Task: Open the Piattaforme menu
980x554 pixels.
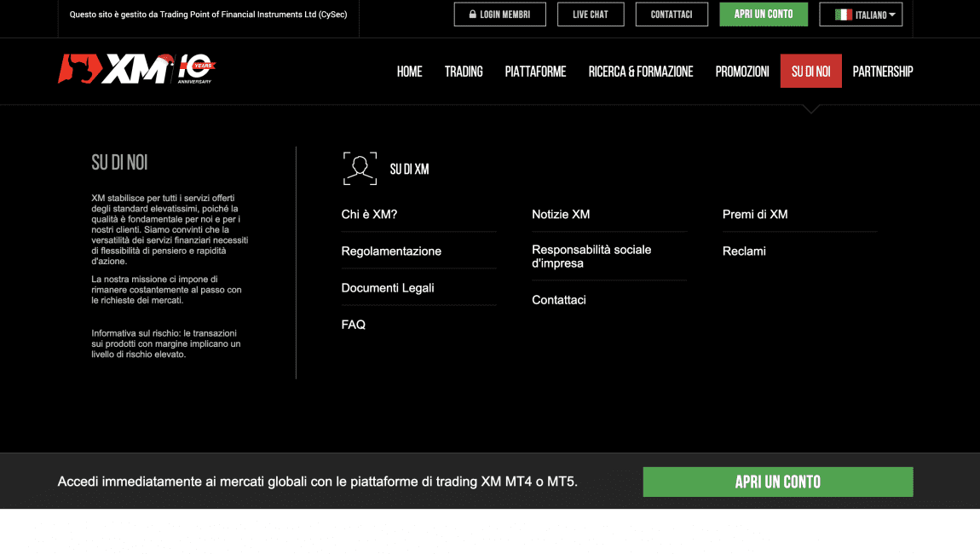Action: pos(535,72)
